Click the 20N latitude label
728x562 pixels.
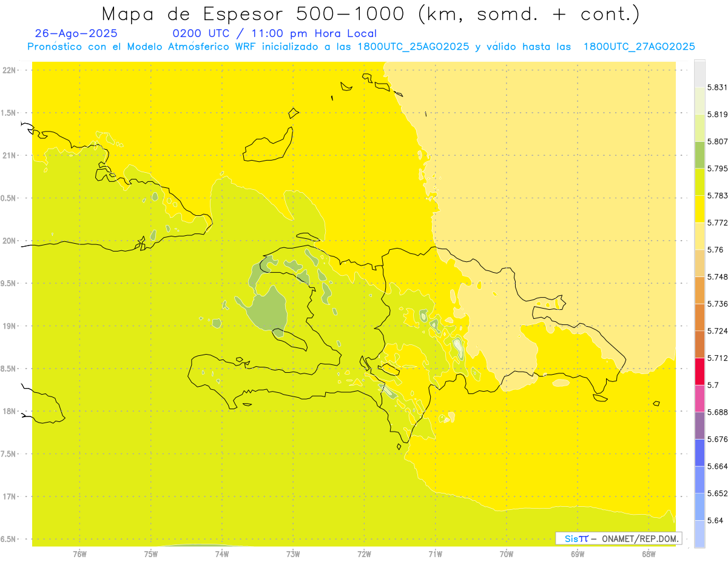(10, 241)
